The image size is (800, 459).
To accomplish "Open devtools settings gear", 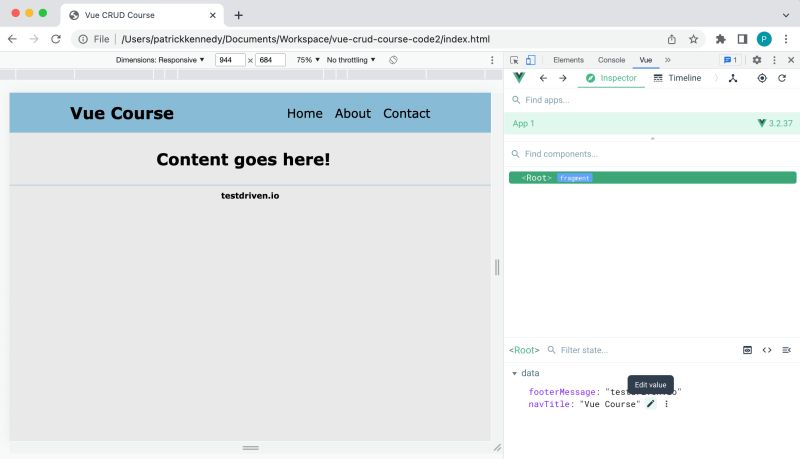I will click(757, 60).
